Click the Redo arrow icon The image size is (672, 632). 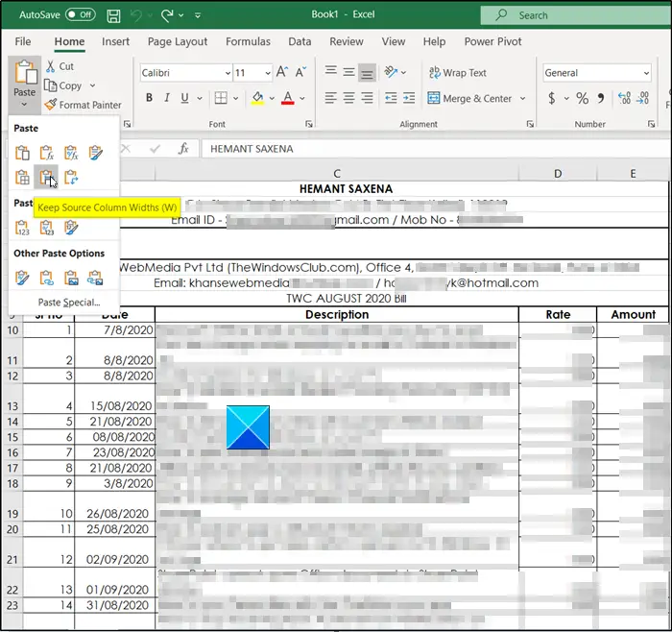(x=167, y=15)
